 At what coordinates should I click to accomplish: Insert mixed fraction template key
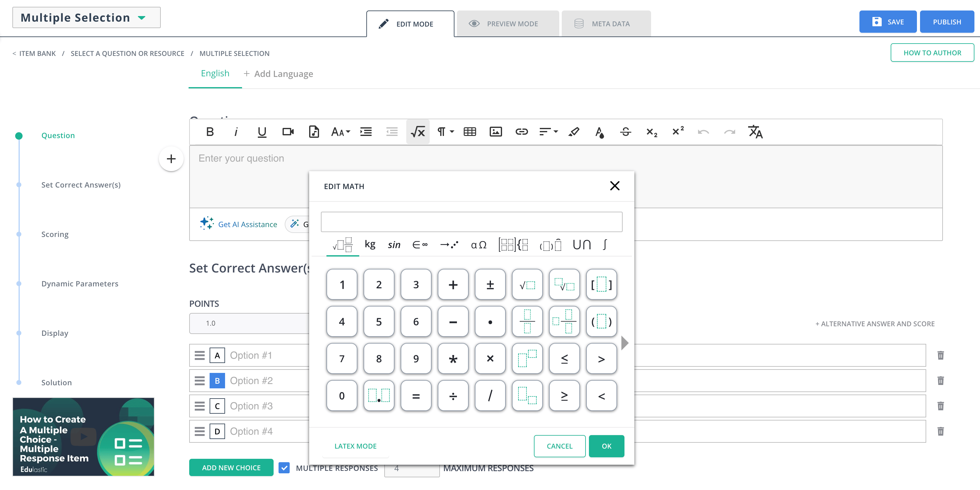point(564,322)
